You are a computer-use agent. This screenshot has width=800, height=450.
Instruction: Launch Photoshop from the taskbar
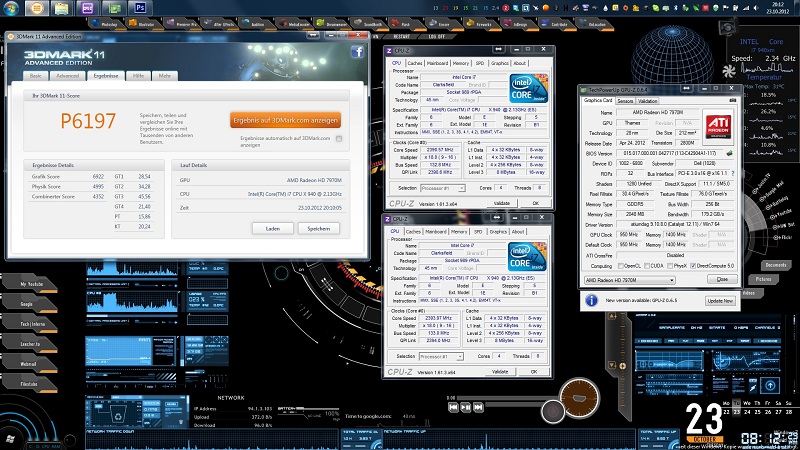click(x=139, y=8)
